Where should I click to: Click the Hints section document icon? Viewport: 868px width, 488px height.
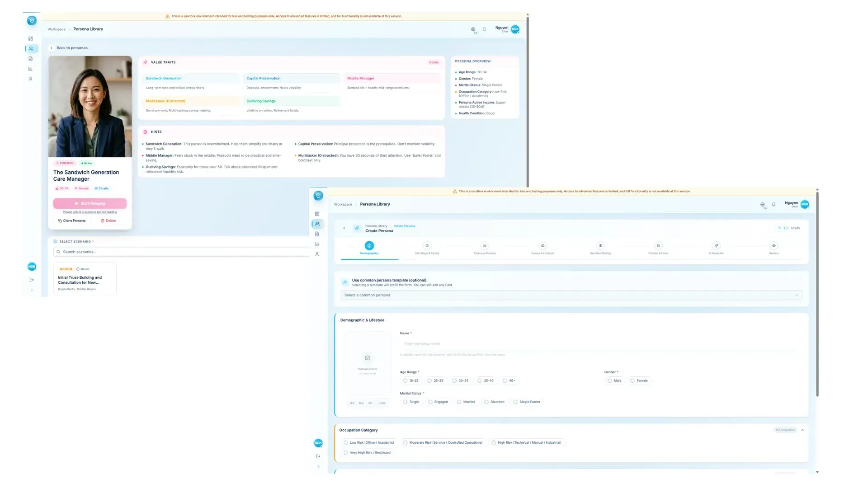tap(145, 132)
